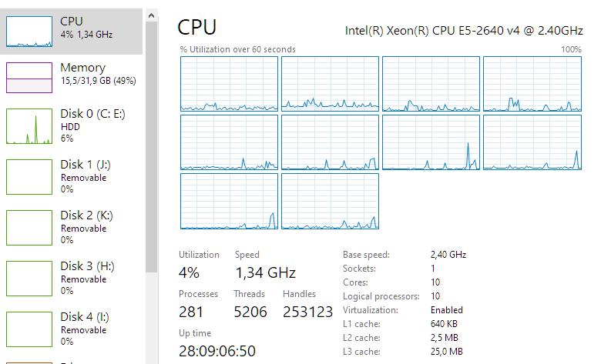
Task: Click the last graph in the bottom row
Action: tap(330, 201)
